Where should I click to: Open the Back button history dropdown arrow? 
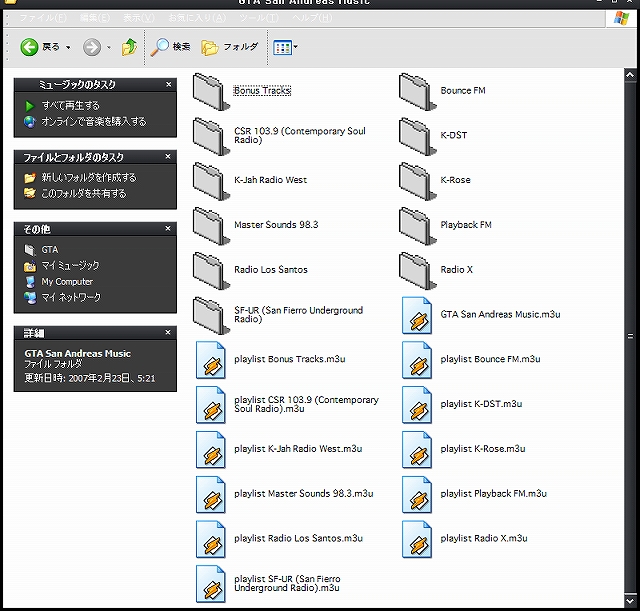click(68, 48)
